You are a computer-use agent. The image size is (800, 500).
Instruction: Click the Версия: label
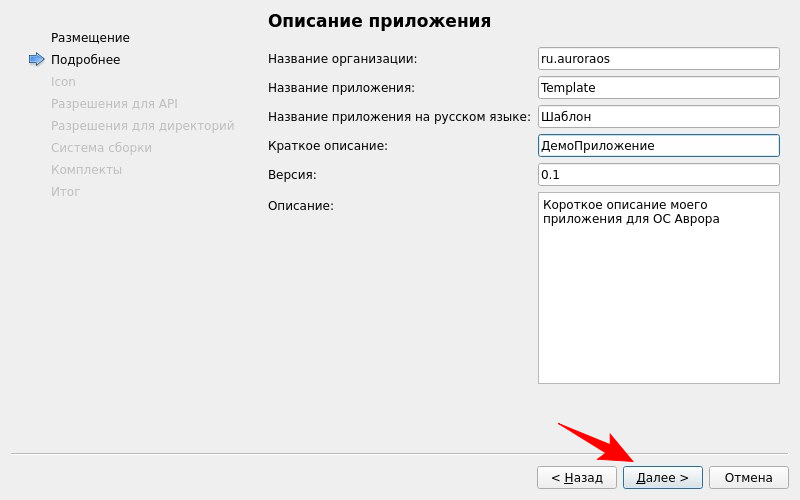(292, 175)
